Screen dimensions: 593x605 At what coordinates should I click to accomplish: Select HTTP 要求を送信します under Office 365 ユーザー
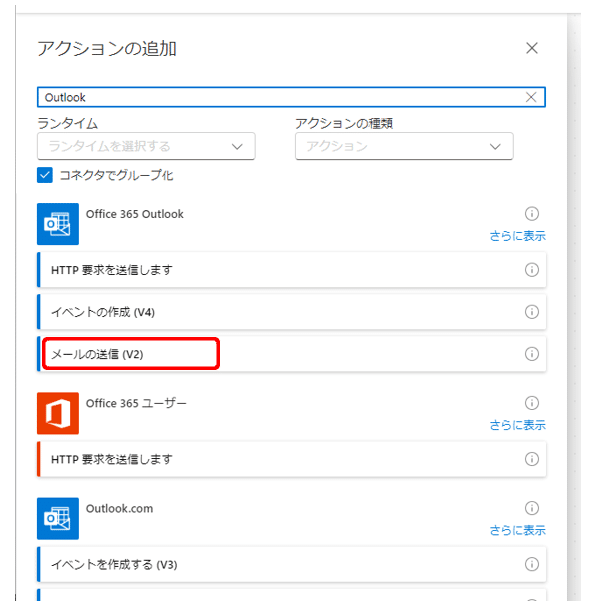(292, 459)
